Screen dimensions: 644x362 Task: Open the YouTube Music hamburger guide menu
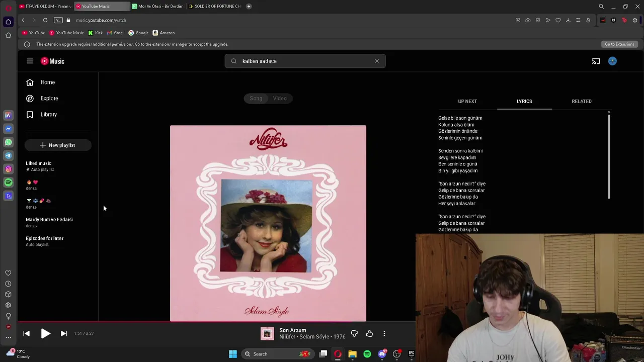pos(30,61)
